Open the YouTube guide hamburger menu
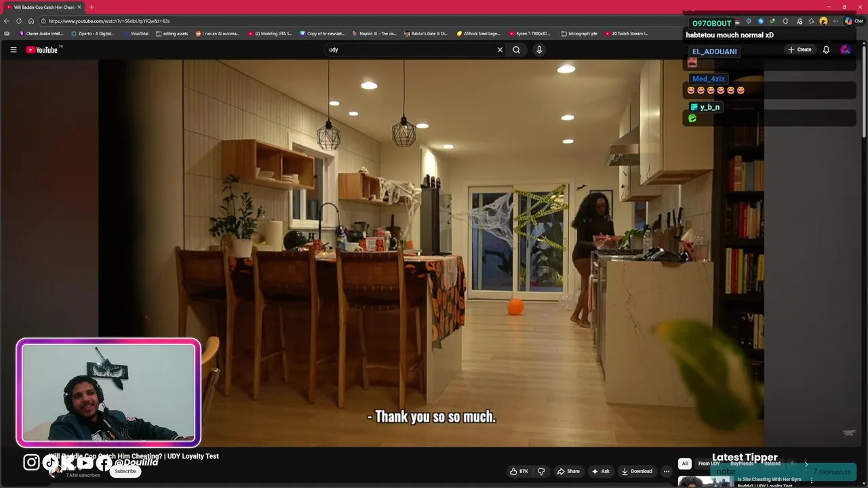868x488 pixels. [x=13, y=49]
